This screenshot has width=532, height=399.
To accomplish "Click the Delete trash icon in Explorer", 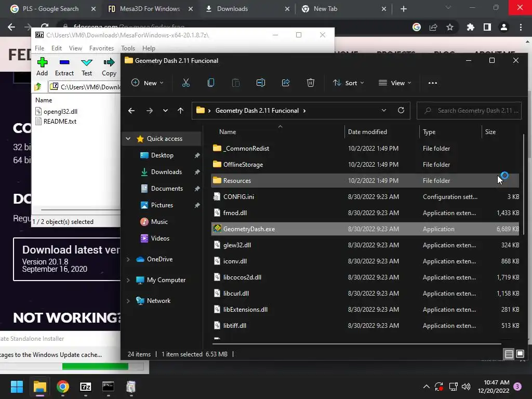I will pyautogui.click(x=311, y=83).
